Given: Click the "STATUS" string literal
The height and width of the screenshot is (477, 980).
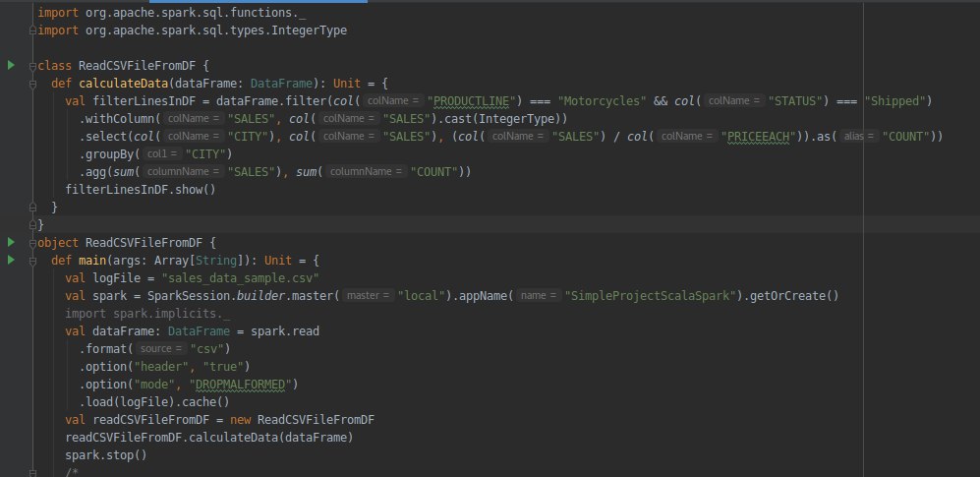Looking at the screenshot, I should click(x=794, y=100).
